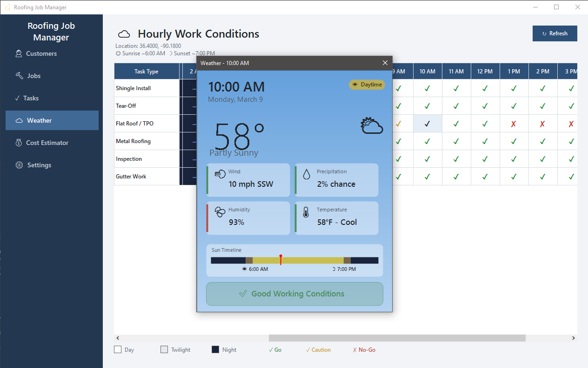
Task: Click the Flat Roof / TPO row label
Action: (134, 124)
